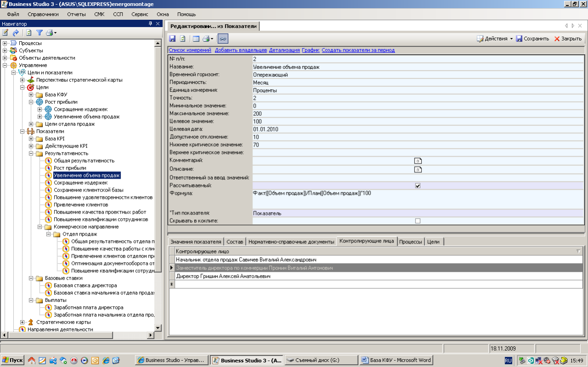This screenshot has height=367, width=588.
Task: Open the Действия dropdown
Action: (495, 39)
